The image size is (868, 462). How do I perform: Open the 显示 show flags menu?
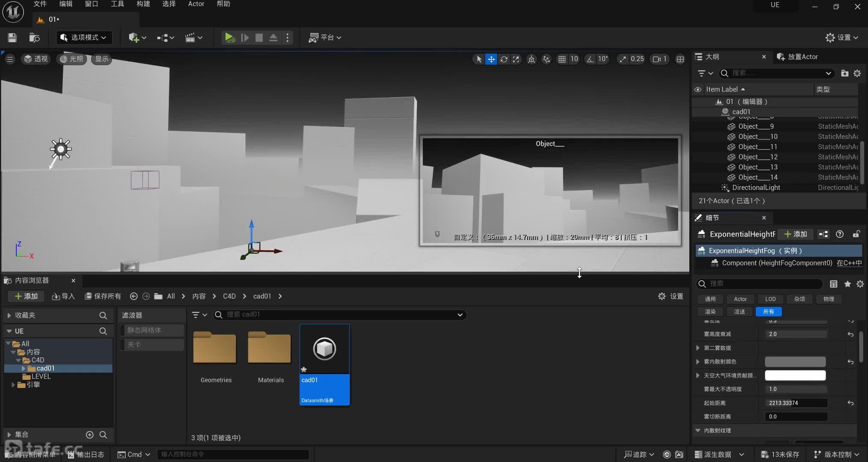pos(102,59)
